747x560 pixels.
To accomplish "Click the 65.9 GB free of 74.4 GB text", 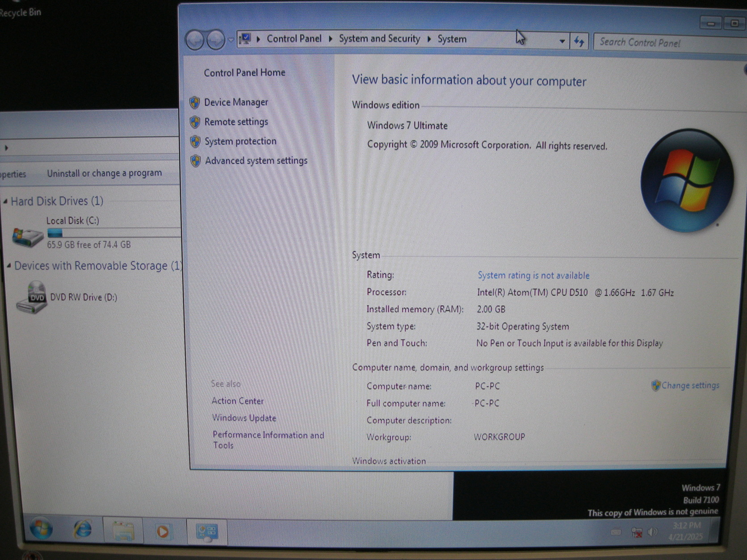I will 89,245.
